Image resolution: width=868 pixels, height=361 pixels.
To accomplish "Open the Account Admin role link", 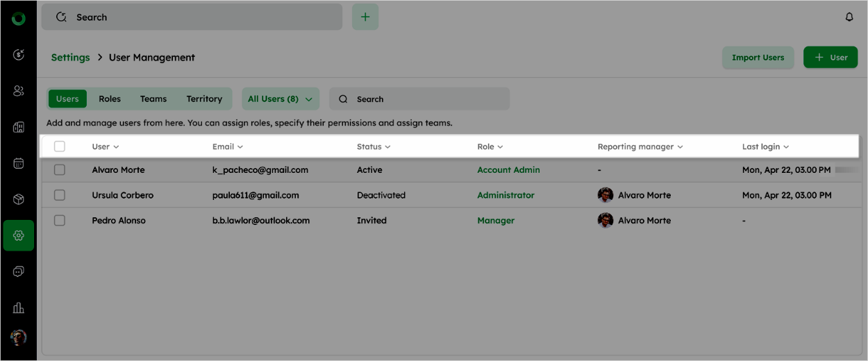I will pyautogui.click(x=508, y=170).
